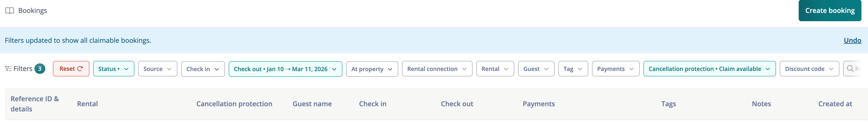Reset all applied filters
This screenshot has width=868, height=123.
71,69
